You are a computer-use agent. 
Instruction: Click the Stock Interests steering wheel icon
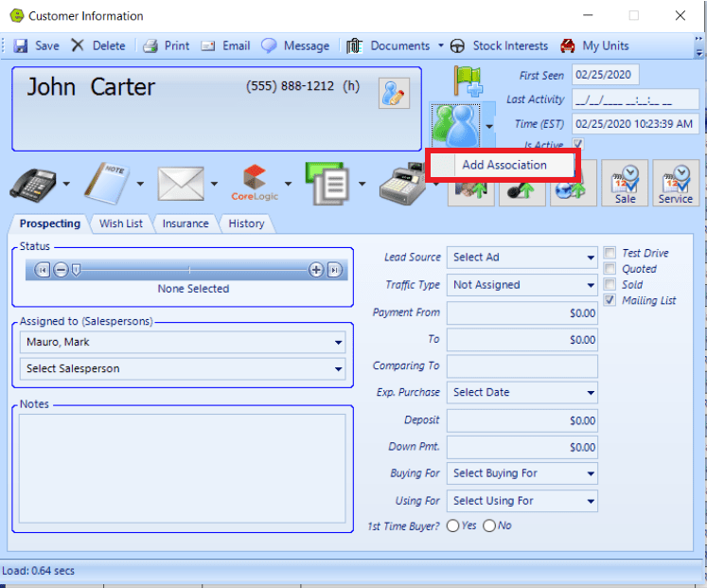(457, 46)
